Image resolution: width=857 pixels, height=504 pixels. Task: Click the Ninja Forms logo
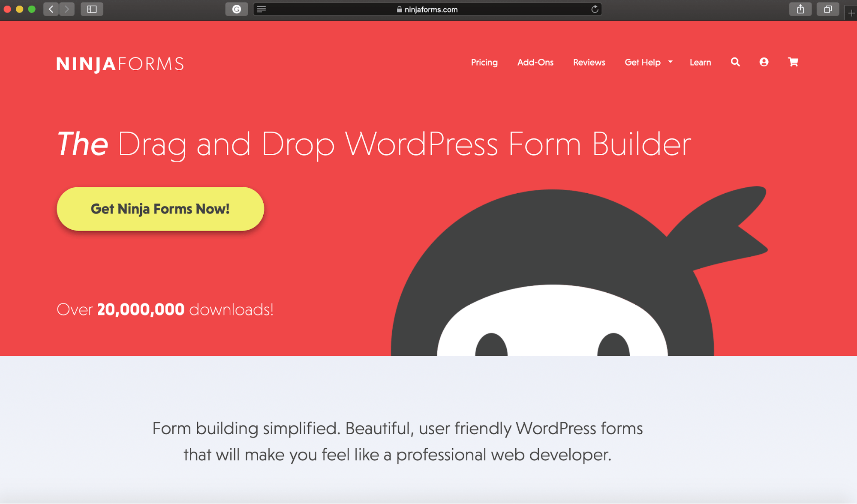120,64
